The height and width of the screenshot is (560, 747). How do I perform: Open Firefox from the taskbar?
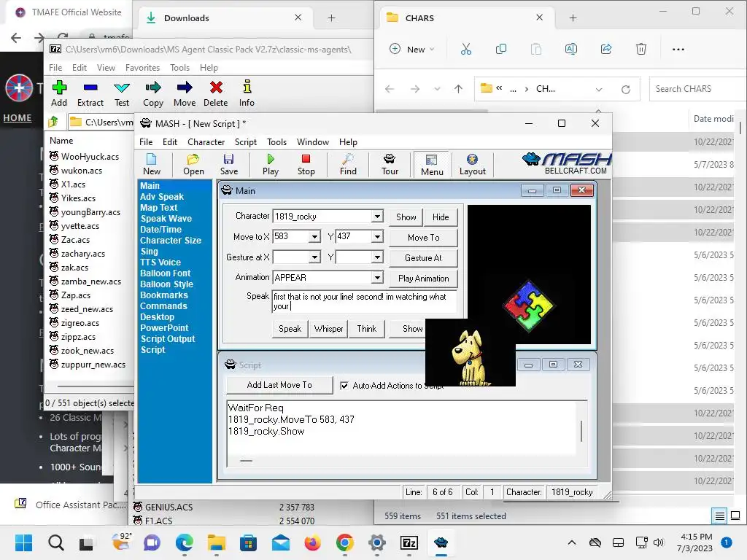point(312,542)
